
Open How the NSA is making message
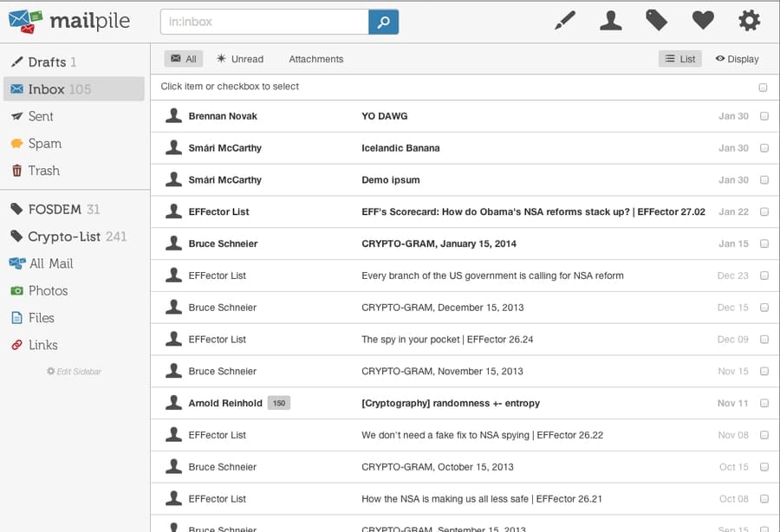click(482, 499)
